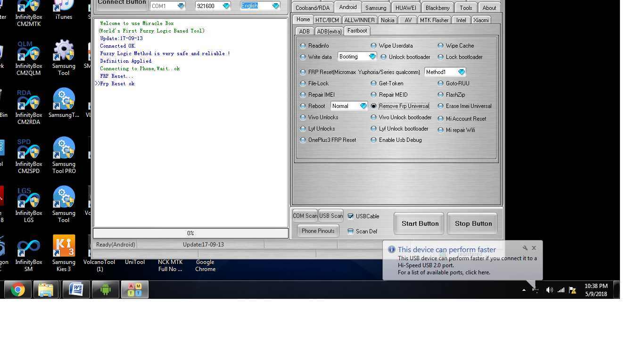Select Wipe Cache radio option
This screenshot has width=644, height=362.
[x=455, y=46]
